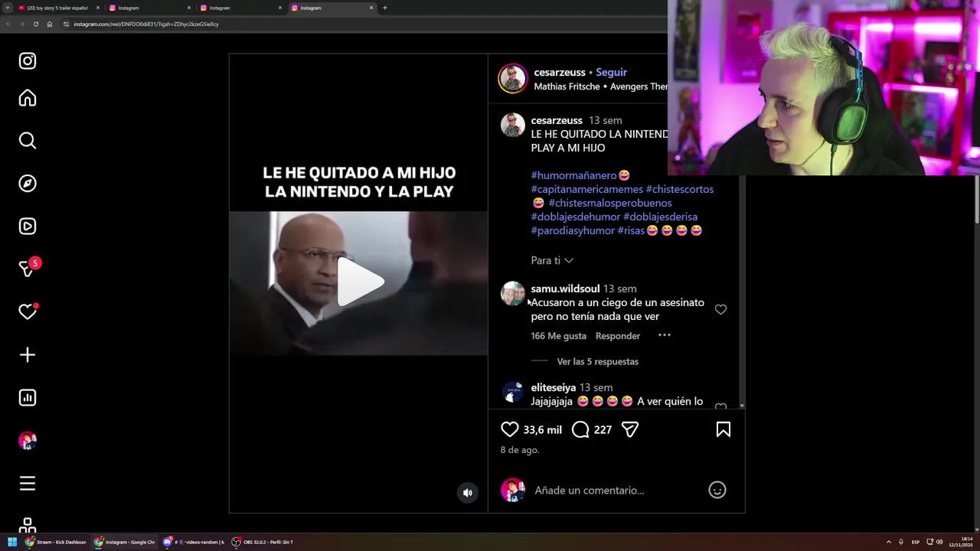Open Notifications heart icon in sidebar

(x=28, y=311)
